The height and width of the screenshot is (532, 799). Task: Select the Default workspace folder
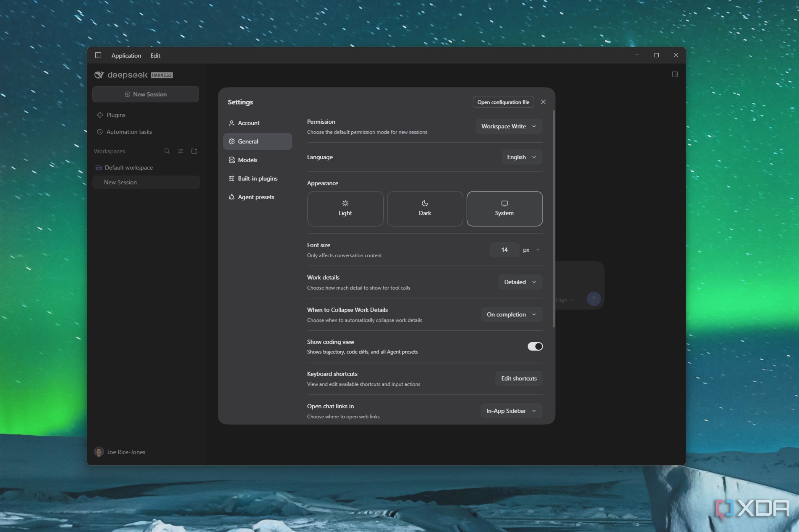(x=146, y=168)
